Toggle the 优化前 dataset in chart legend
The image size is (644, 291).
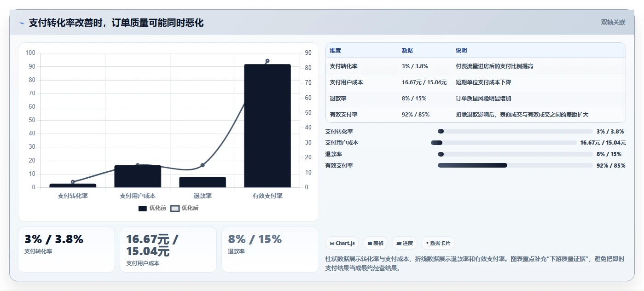pos(152,208)
